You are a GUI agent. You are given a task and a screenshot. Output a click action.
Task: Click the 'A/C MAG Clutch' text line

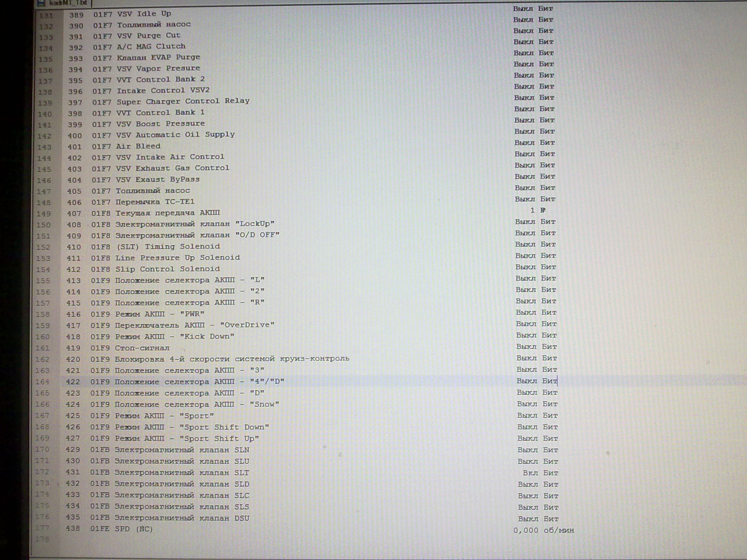coord(151,47)
